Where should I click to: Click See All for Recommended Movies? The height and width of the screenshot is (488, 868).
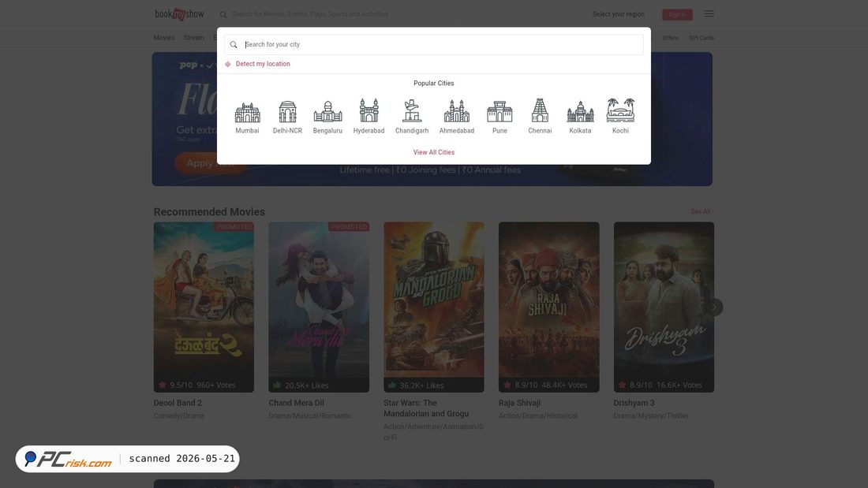tap(702, 211)
